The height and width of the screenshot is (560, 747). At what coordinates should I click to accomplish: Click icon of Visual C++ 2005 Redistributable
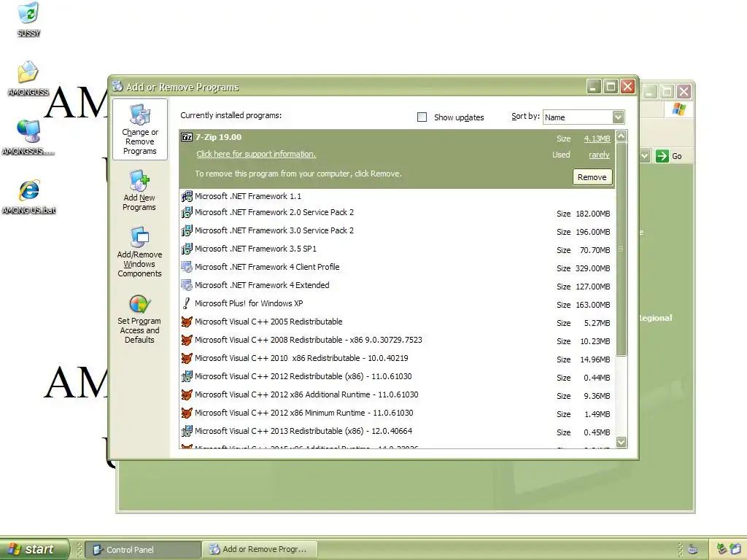coord(187,322)
